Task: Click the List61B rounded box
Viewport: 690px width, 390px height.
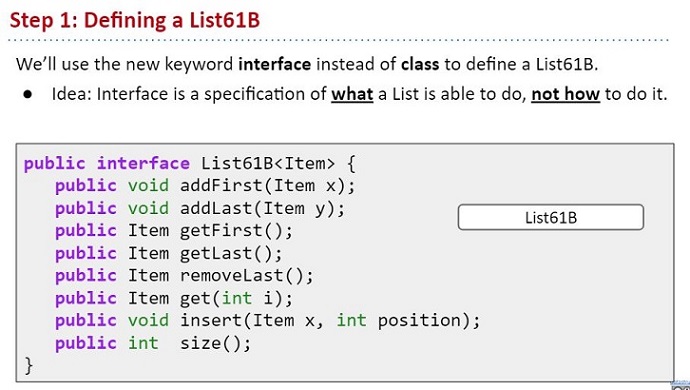Action: pos(551,217)
